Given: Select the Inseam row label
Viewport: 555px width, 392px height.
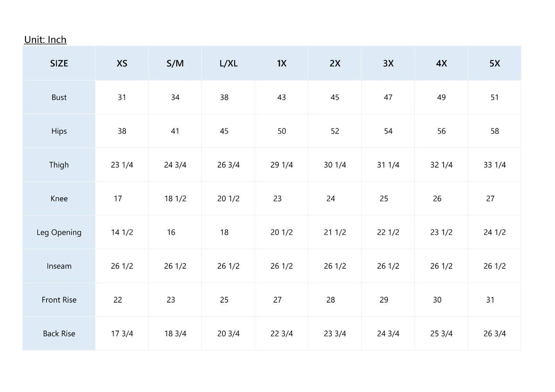Looking at the screenshot, I should coord(59,266).
